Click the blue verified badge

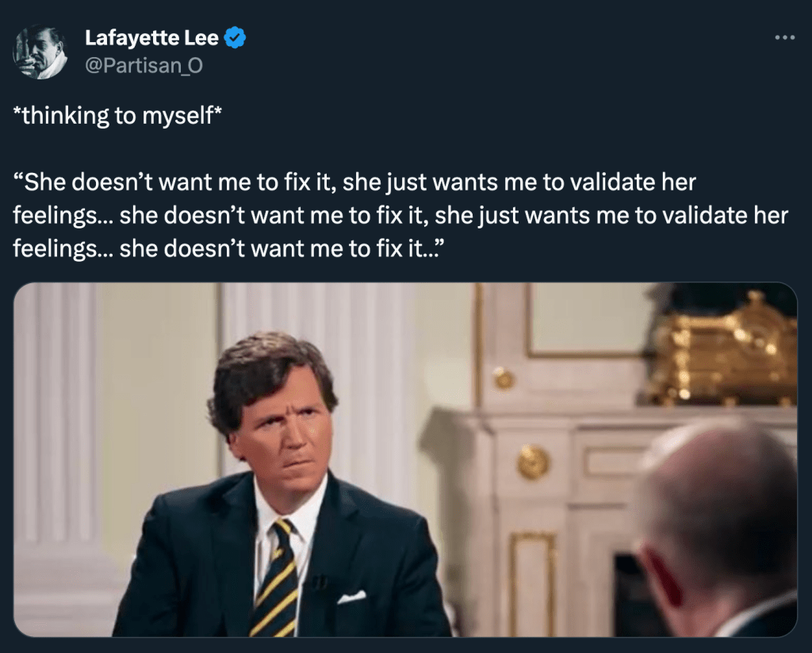tap(236, 37)
